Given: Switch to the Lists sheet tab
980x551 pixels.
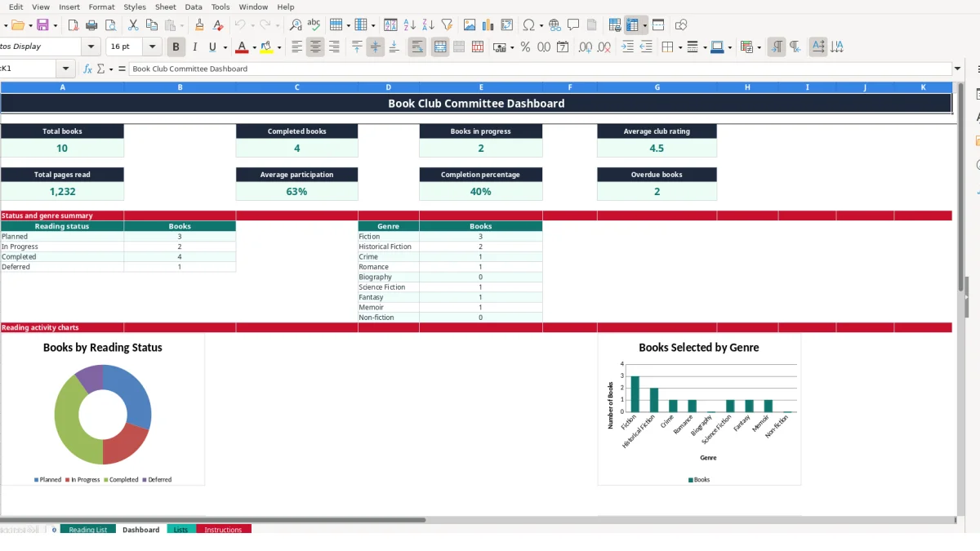Looking at the screenshot, I should pos(180,530).
